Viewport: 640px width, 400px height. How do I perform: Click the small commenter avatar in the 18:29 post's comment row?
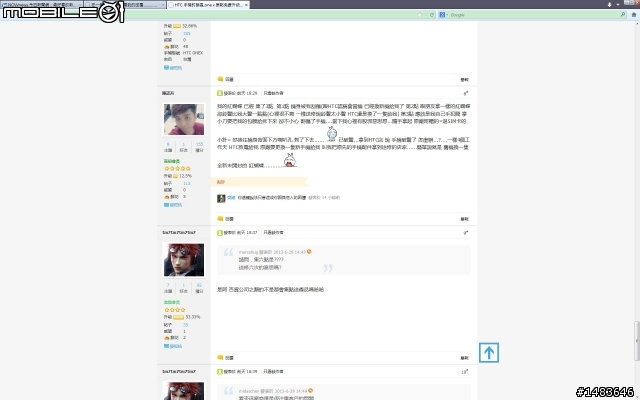tap(221, 198)
